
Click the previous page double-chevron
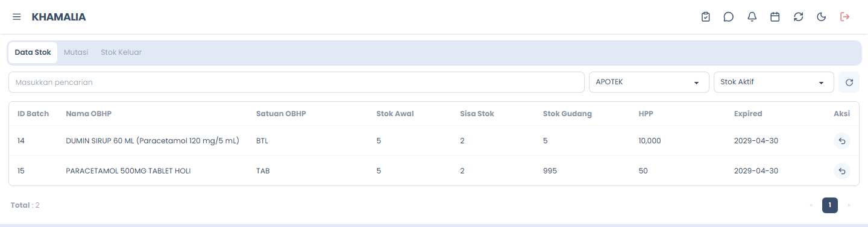pos(811,205)
